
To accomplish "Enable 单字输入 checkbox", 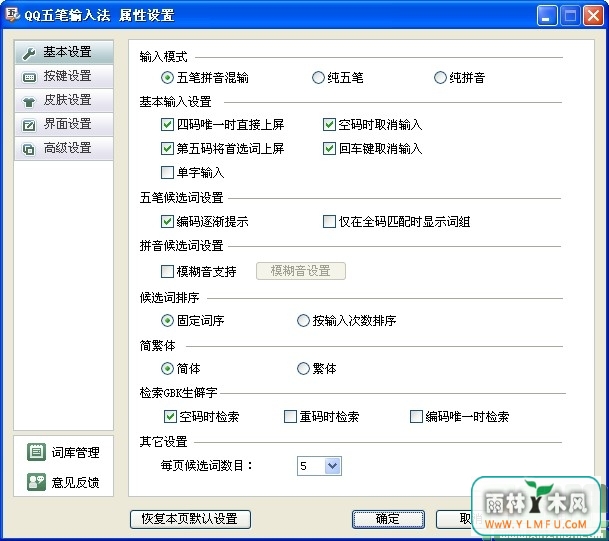I will point(167,172).
